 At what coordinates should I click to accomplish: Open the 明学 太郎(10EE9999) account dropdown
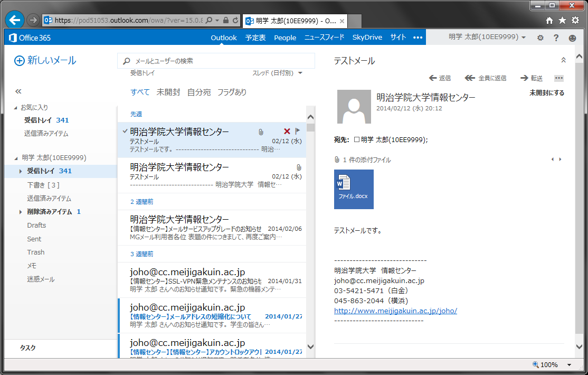[x=487, y=37]
